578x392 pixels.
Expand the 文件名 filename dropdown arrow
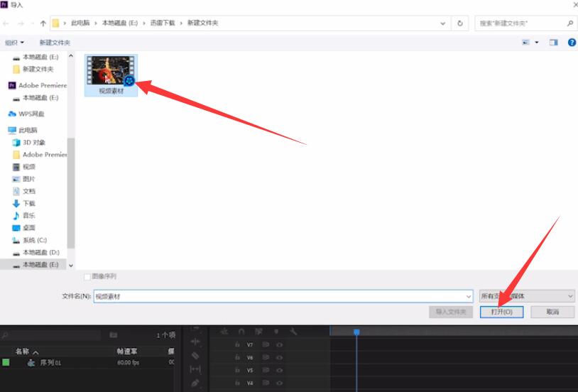click(469, 296)
